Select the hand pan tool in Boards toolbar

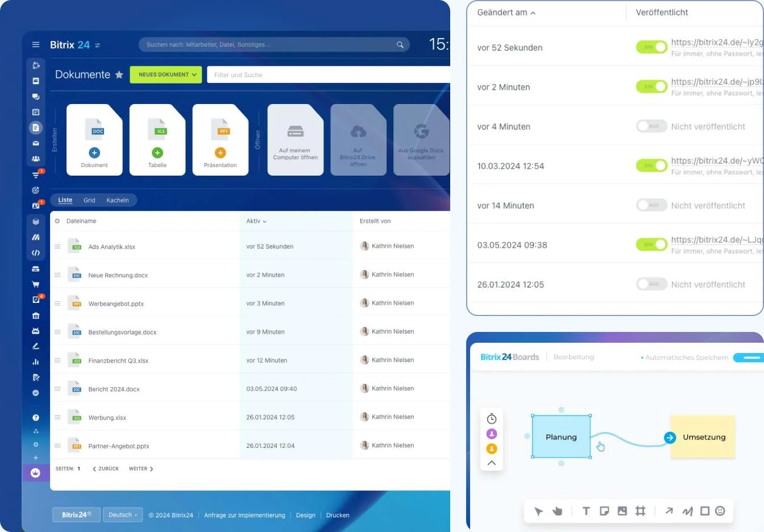pos(557,511)
